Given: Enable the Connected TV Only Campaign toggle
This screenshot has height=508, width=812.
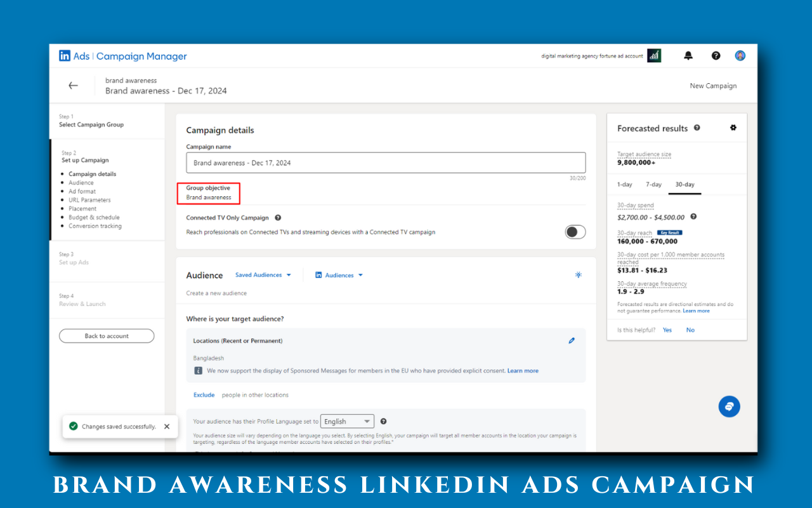Looking at the screenshot, I should point(575,232).
